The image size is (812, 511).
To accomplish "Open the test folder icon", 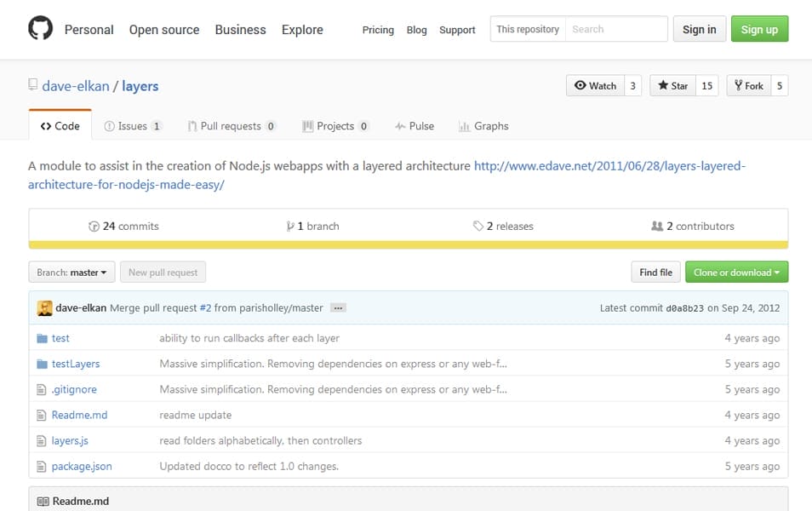I will click(x=42, y=338).
